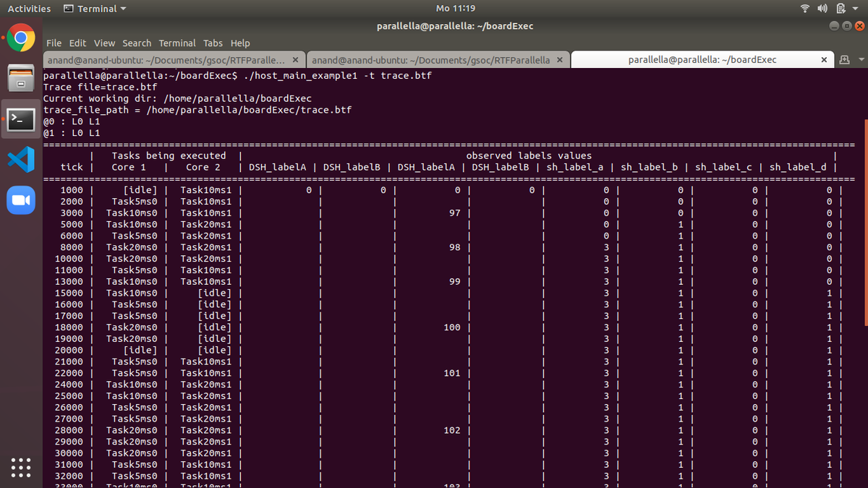868x488 pixels.
Task: Click the 'Current working dir' output line
Action: point(177,98)
